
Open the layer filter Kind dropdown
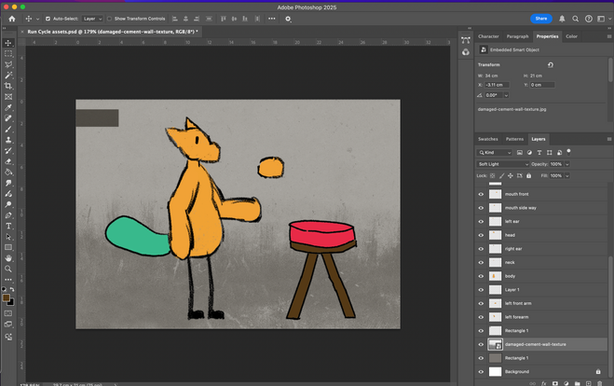point(495,153)
